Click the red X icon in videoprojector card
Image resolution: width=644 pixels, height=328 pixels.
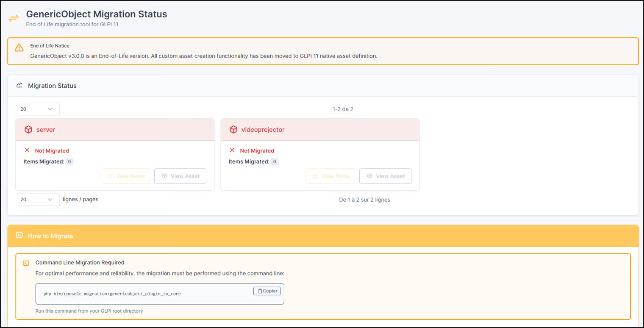[232, 150]
